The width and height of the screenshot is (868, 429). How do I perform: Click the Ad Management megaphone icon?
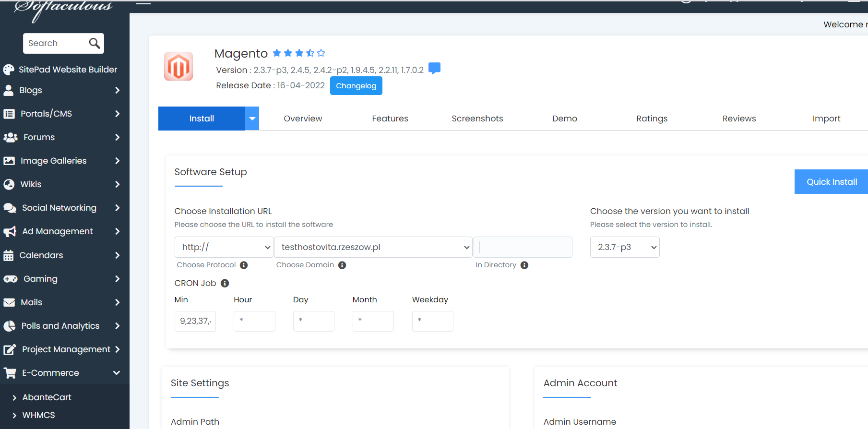tap(10, 232)
